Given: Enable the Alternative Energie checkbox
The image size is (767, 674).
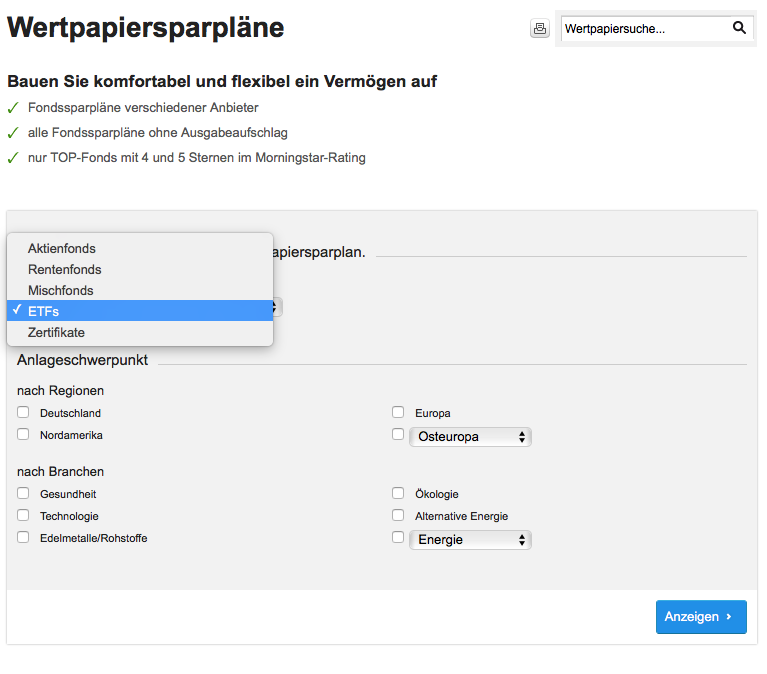Looking at the screenshot, I should point(398,516).
